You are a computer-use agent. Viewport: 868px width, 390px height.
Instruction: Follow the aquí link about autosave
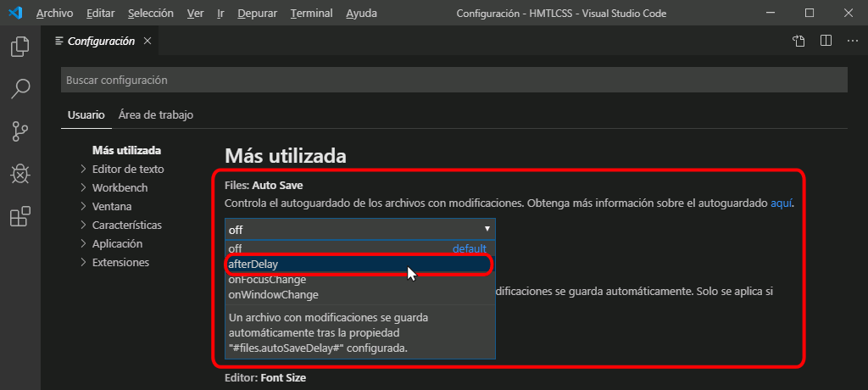click(x=781, y=203)
